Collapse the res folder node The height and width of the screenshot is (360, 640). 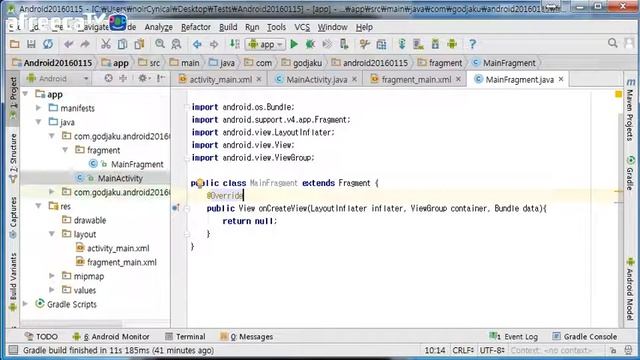pos(39,206)
